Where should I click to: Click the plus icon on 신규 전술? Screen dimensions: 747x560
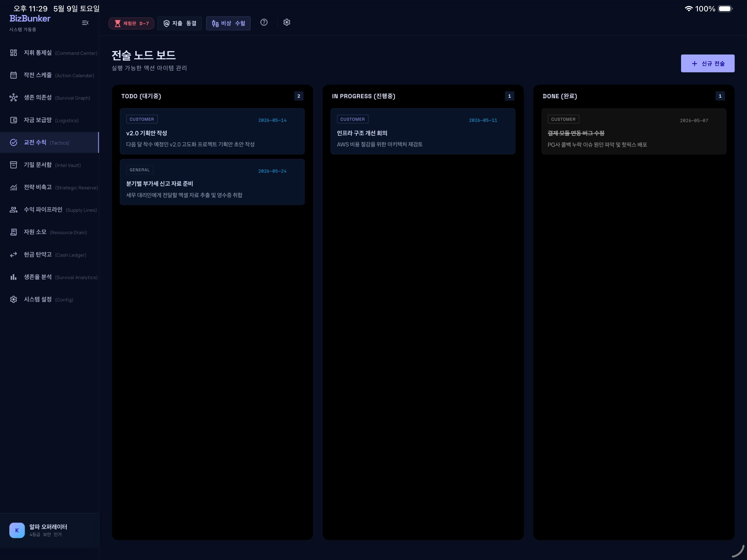coord(694,63)
